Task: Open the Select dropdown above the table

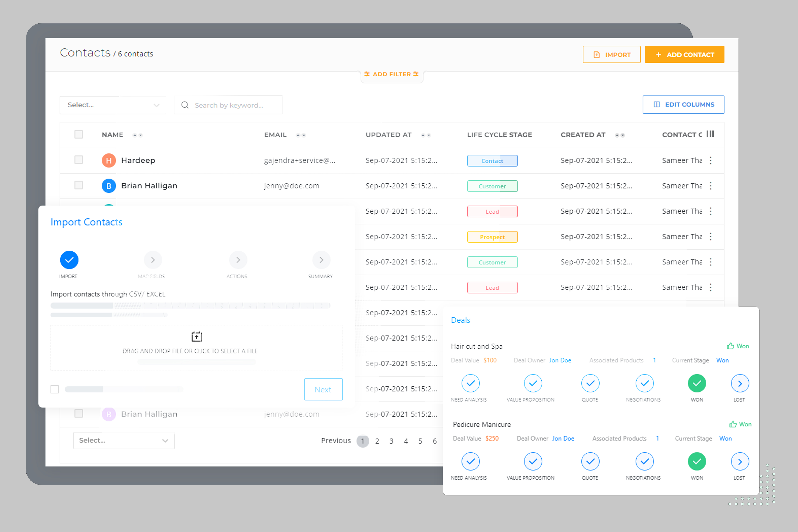Action: pyautogui.click(x=113, y=105)
